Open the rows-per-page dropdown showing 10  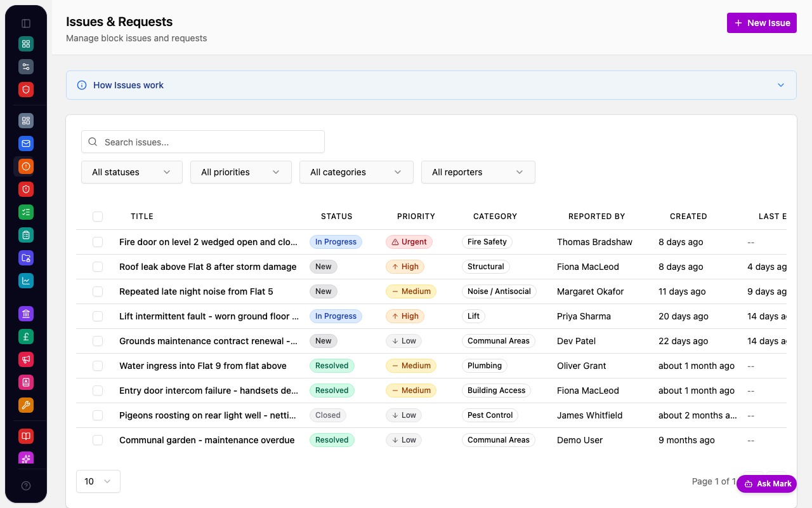[x=98, y=481]
